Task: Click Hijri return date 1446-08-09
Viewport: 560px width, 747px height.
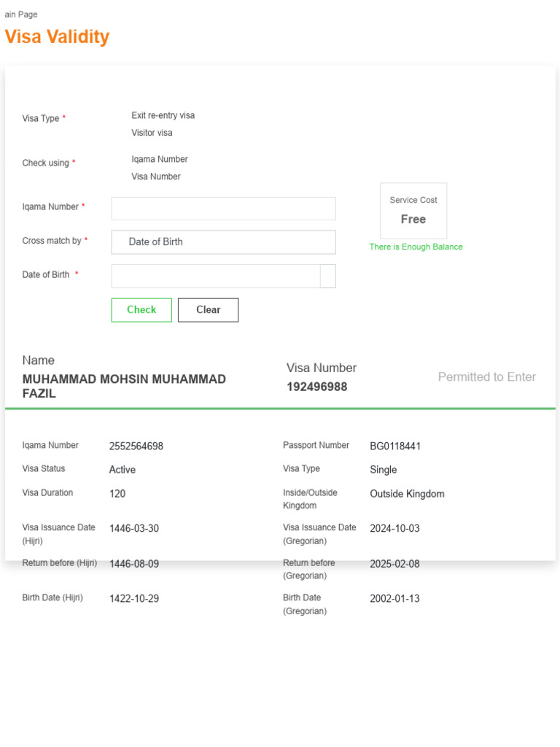Action: coord(134,564)
